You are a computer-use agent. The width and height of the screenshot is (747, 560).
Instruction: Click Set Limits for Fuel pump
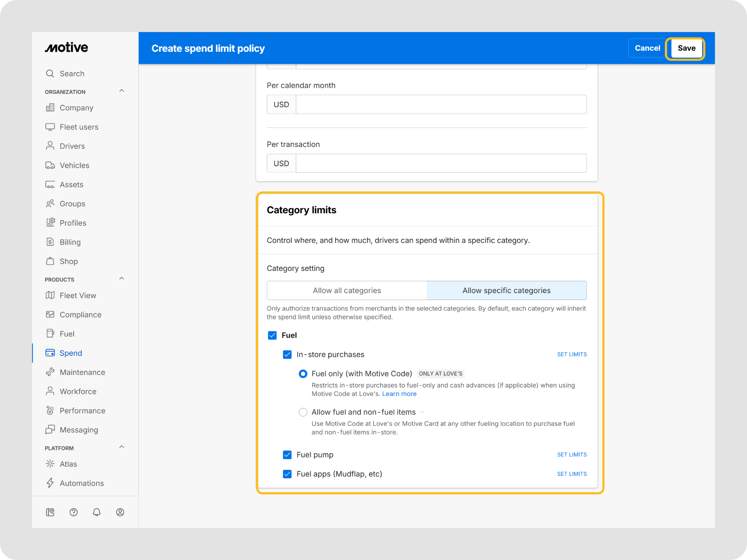572,455
